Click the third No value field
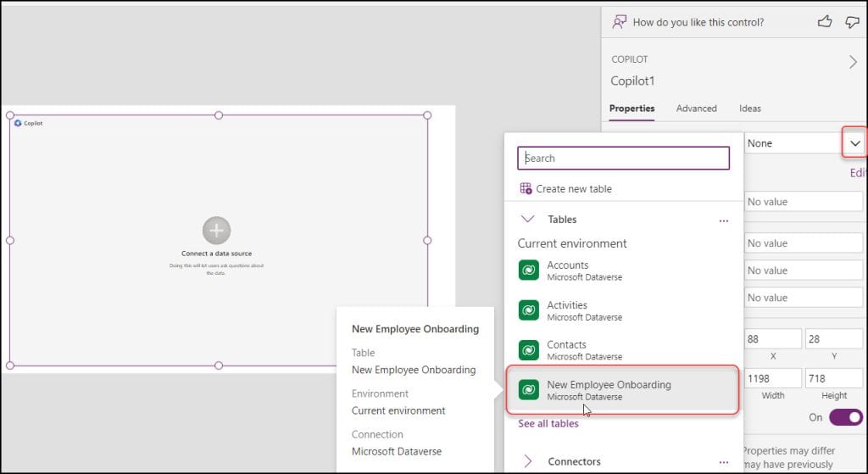The image size is (868, 474). [x=804, y=270]
